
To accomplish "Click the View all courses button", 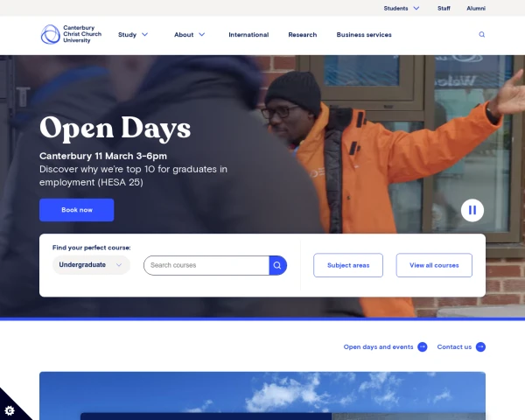I will point(434,265).
